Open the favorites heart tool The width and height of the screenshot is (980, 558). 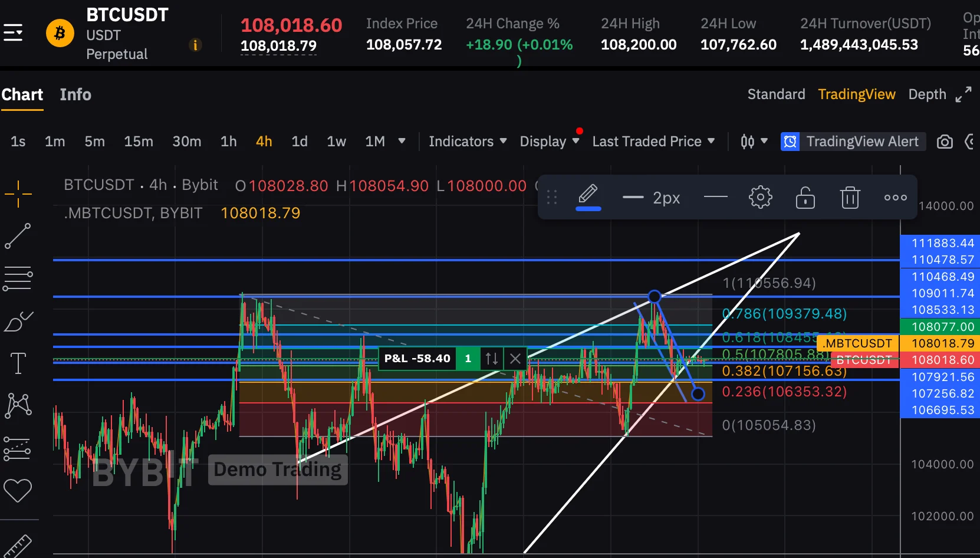(x=18, y=490)
